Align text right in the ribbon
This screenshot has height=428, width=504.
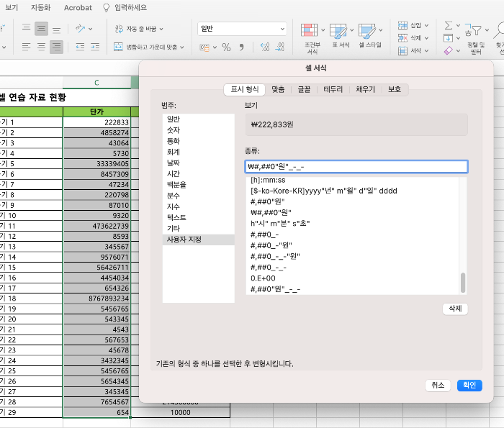coord(57,47)
